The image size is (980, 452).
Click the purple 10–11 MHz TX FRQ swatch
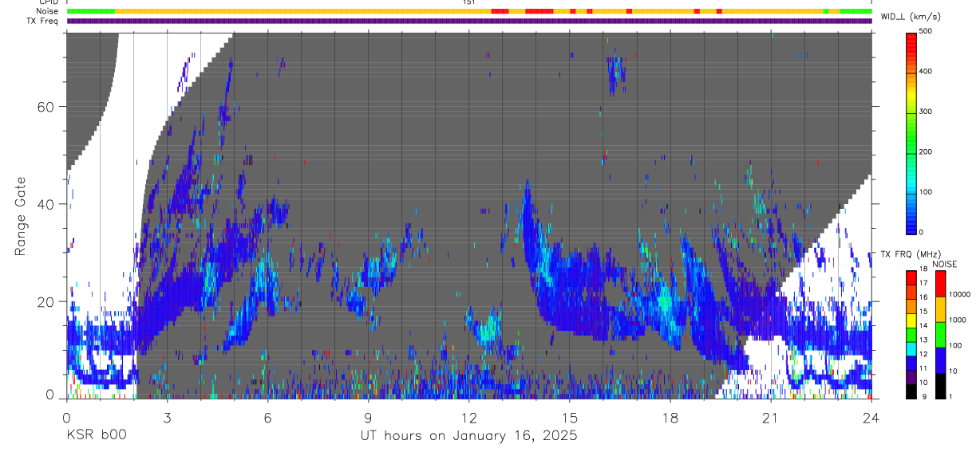(911, 376)
